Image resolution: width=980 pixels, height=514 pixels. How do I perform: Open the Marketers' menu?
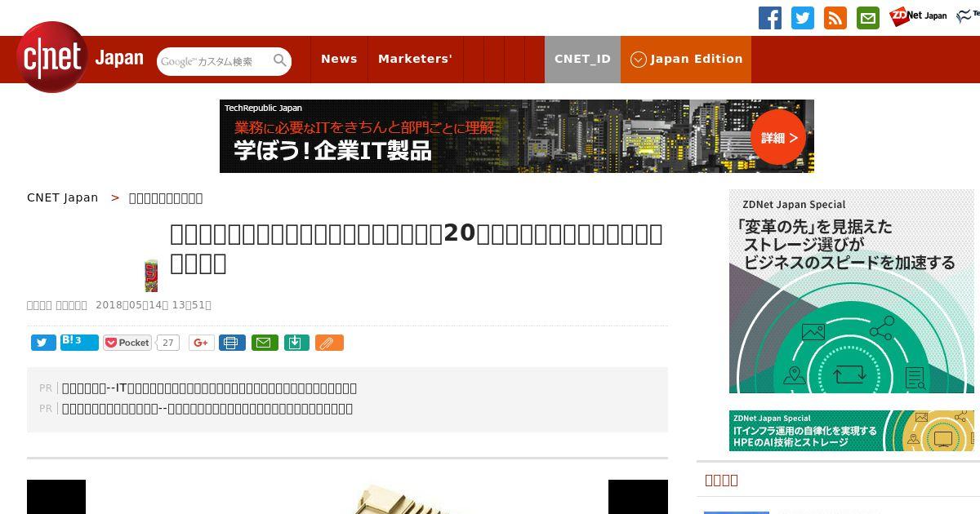click(415, 59)
